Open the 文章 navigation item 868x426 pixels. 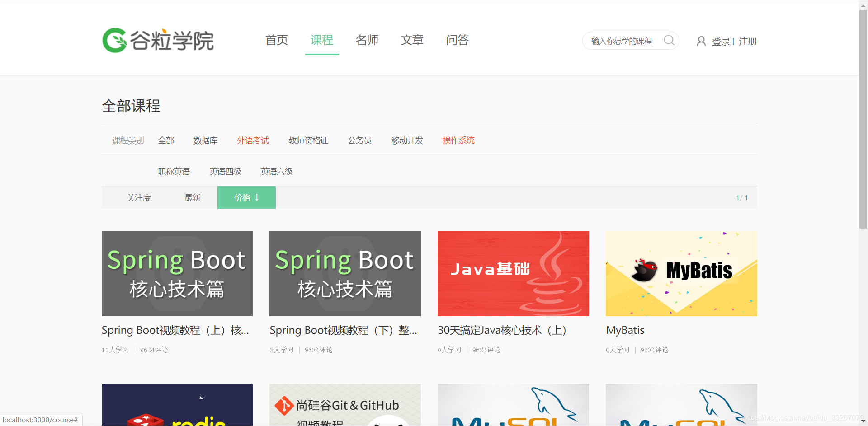pos(412,40)
